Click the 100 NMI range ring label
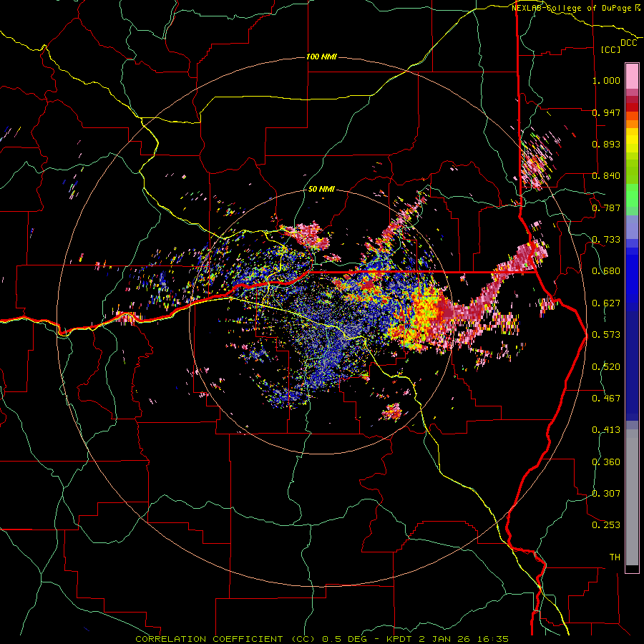Image resolution: width=644 pixels, height=644 pixels. coord(321,57)
